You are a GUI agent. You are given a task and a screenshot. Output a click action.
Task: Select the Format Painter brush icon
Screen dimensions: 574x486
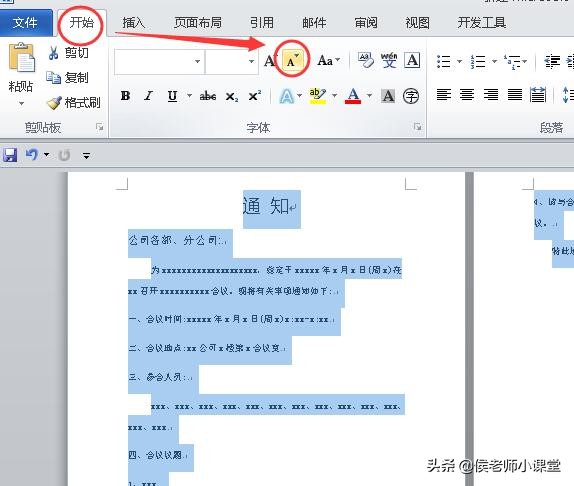[54, 103]
